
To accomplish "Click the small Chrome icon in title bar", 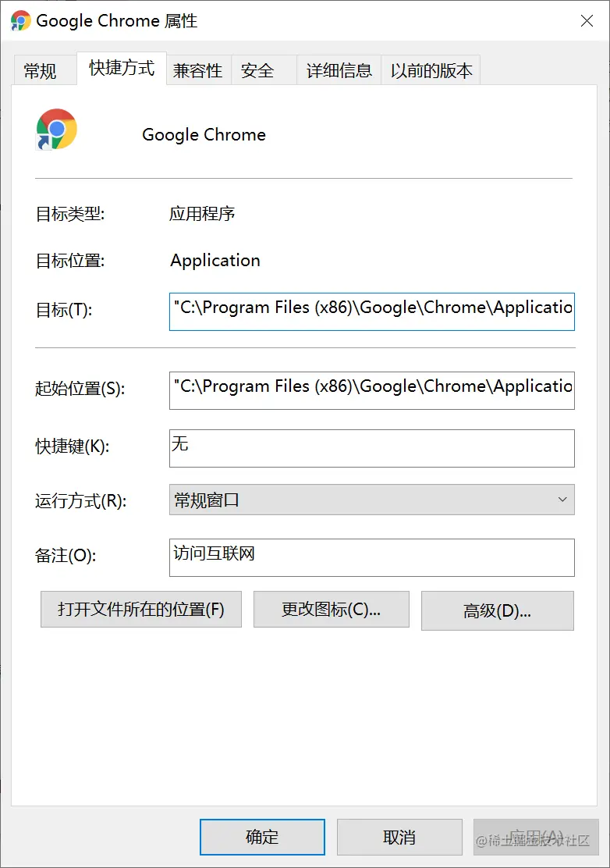I will (20, 20).
